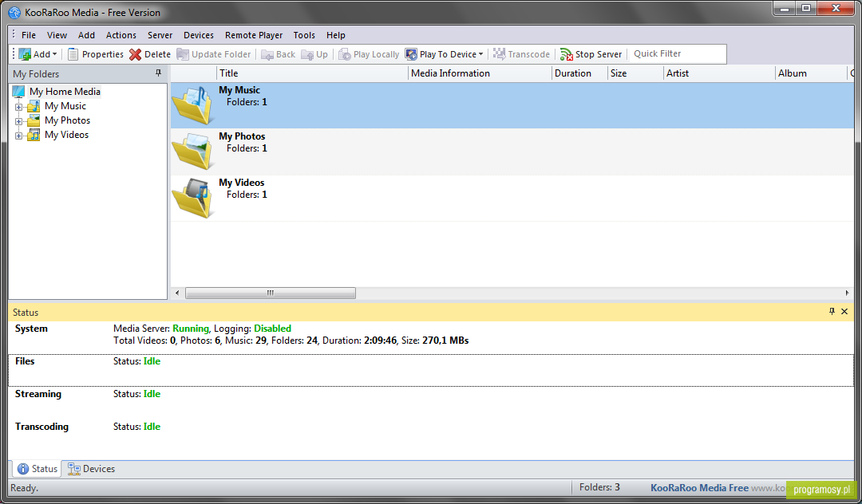
Task: Click the red Delete toolbar button
Action: (x=150, y=54)
